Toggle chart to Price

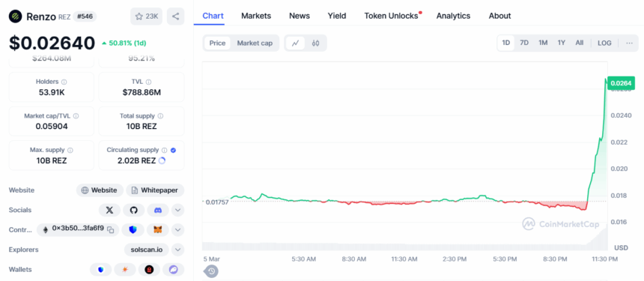[217, 43]
